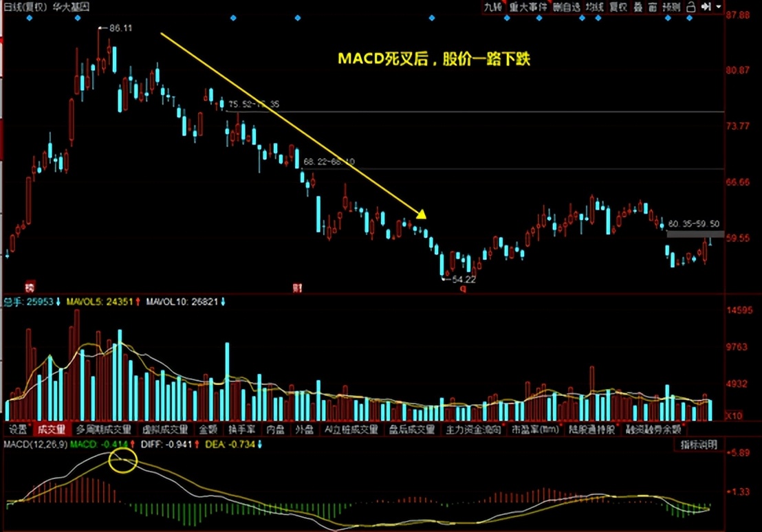Click the yellow circle on the MACD cross
Image resolution: width=762 pixels, height=532 pixels.
click(122, 461)
